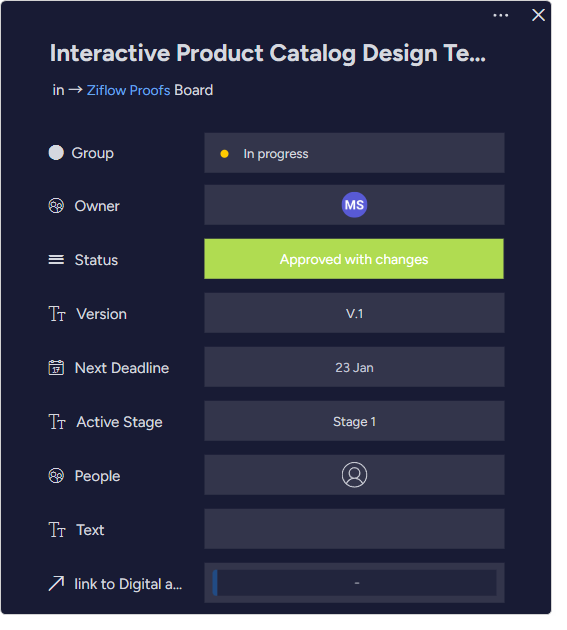This screenshot has height=630, width=567.
Task: Edit the Stage 1 active stage field
Action: point(354,421)
